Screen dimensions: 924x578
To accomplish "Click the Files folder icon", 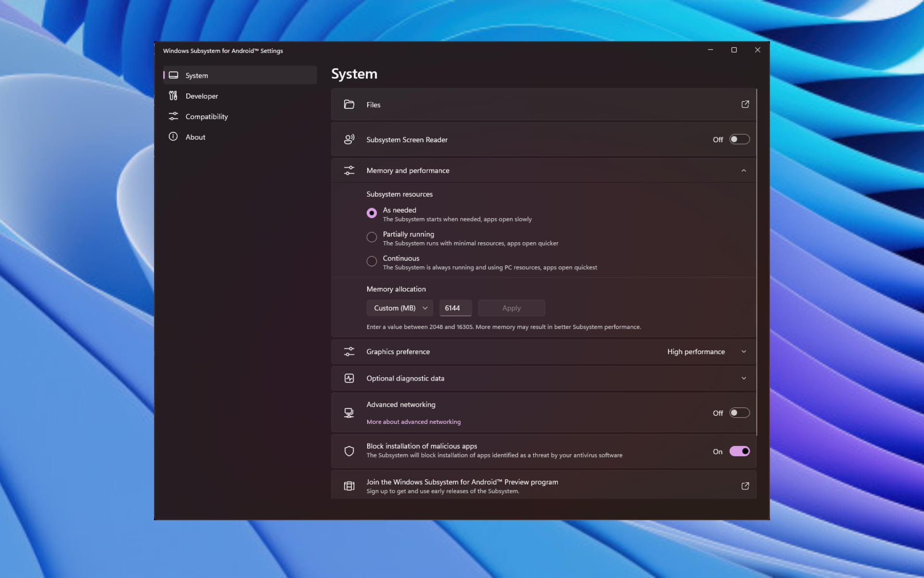I will (x=349, y=105).
